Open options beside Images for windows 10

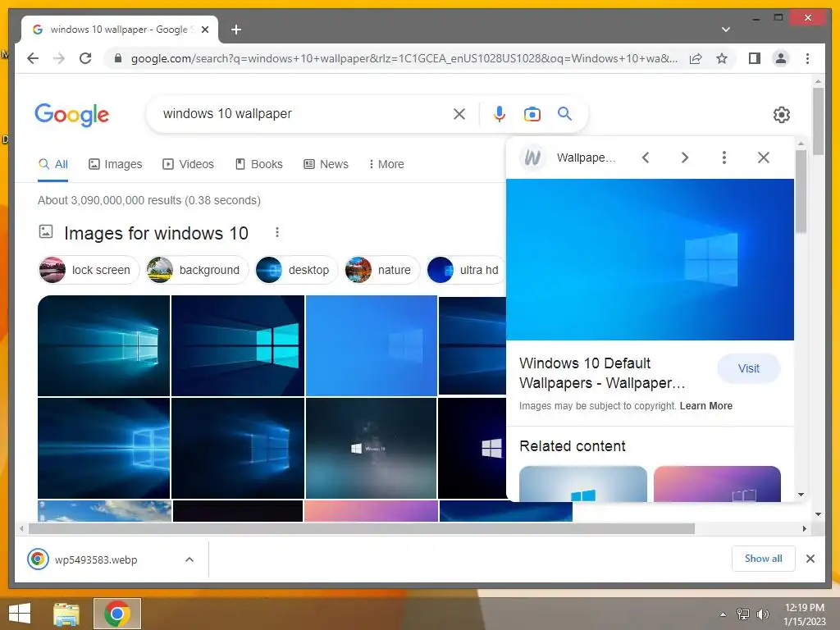pyautogui.click(x=277, y=232)
